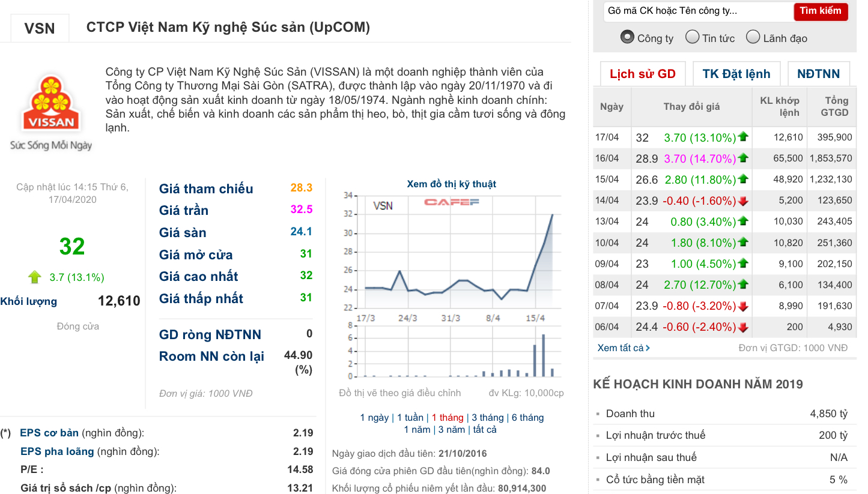Click the Giá cao nhất label
This screenshot has height=494, width=868.
pos(198,276)
